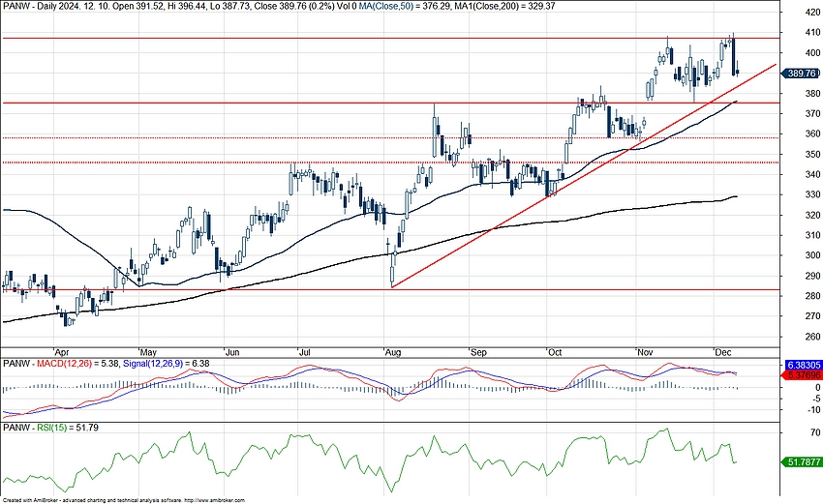Click the 420 price axis label
The image size is (823, 504).
tap(812, 13)
